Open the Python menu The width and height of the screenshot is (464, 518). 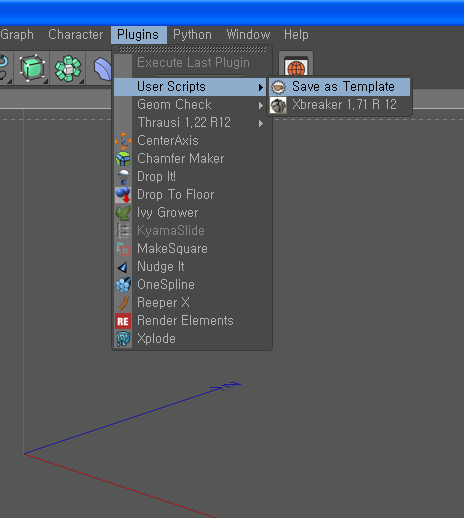tap(192, 35)
